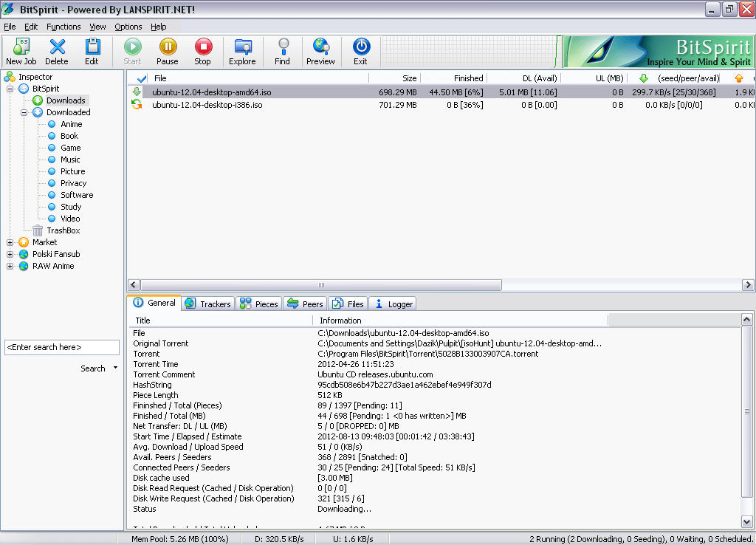The width and height of the screenshot is (756, 545).
Task: Click the torrent list scroll-left arrow
Action: click(134, 285)
